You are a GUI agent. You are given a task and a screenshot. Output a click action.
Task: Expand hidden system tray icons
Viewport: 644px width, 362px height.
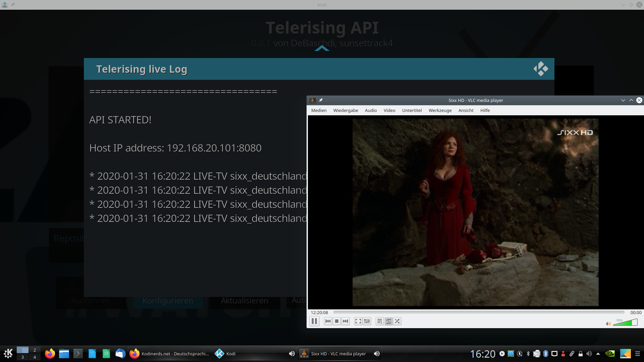point(598,354)
